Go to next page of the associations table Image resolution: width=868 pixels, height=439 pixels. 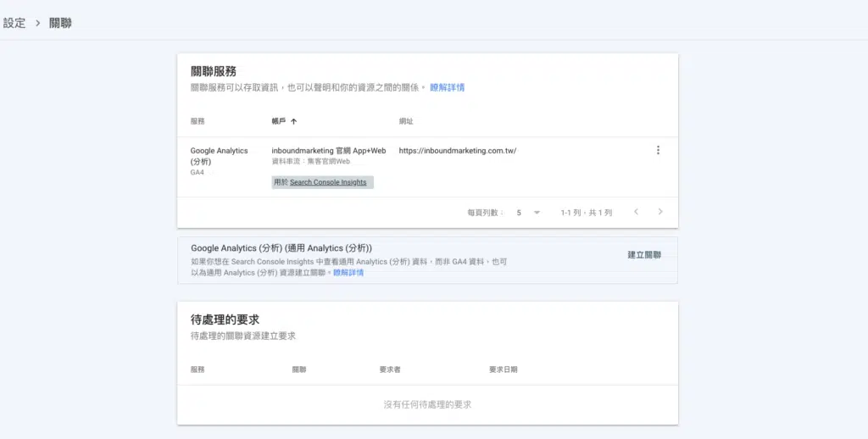(x=659, y=212)
